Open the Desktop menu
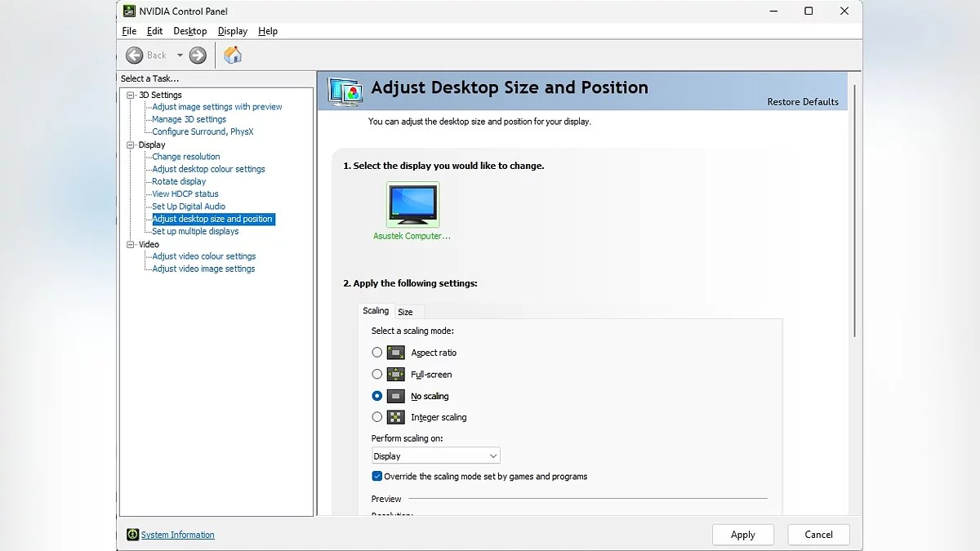This screenshot has width=980, height=551. point(189,31)
